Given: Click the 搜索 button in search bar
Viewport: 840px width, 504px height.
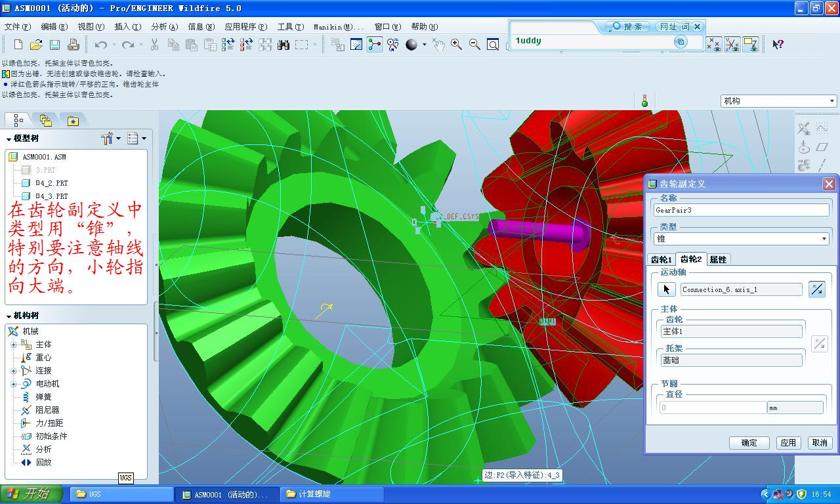Looking at the screenshot, I should [x=628, y=26].
